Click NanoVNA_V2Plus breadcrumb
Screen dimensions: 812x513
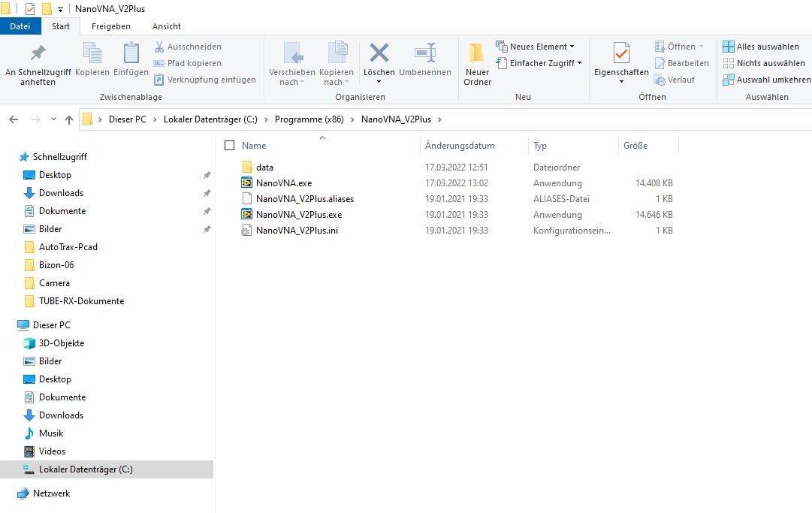coord(396,119)
